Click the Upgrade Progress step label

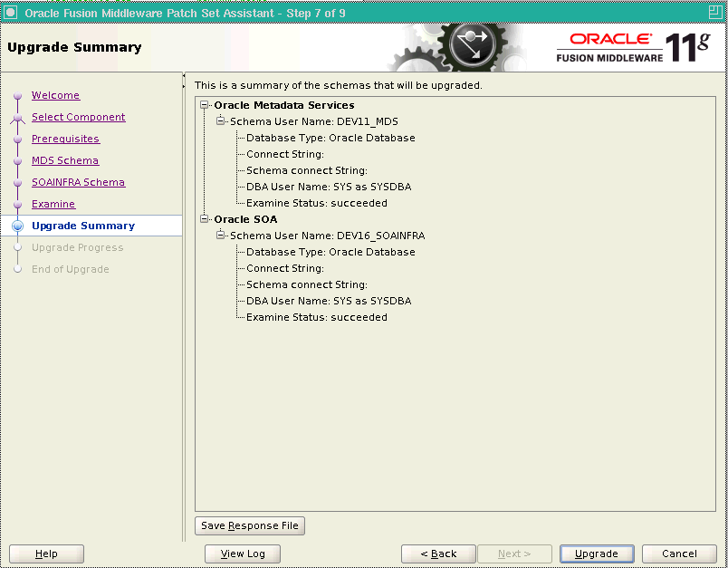(x=78, y=247)
